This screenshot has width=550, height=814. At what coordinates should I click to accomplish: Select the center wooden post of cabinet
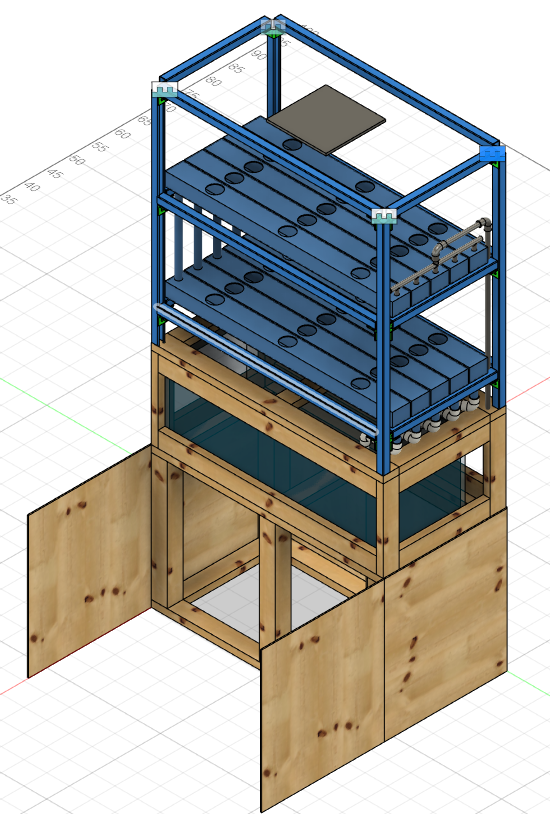[x=275, y=581]
